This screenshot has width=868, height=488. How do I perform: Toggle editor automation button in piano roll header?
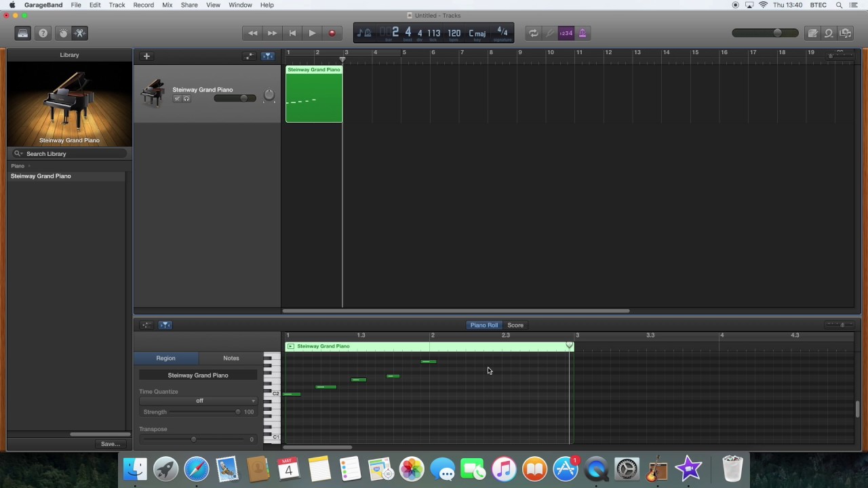[146, 325]
